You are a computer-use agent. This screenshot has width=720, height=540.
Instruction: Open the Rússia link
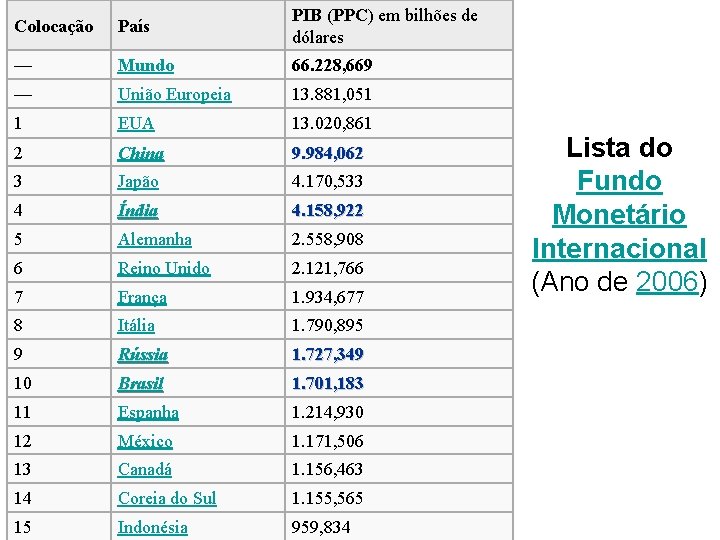pos(143,355)
